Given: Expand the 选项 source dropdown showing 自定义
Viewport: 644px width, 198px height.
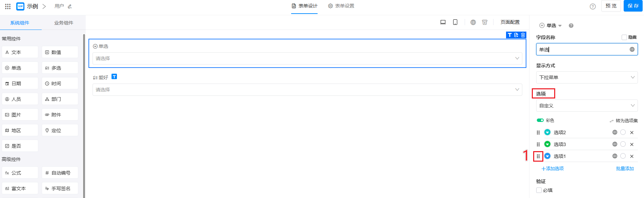Looking at the screenshot, I should 587,106.
